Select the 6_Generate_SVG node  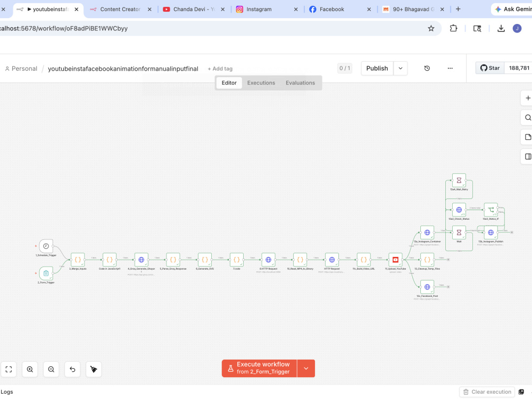[205, 260]
